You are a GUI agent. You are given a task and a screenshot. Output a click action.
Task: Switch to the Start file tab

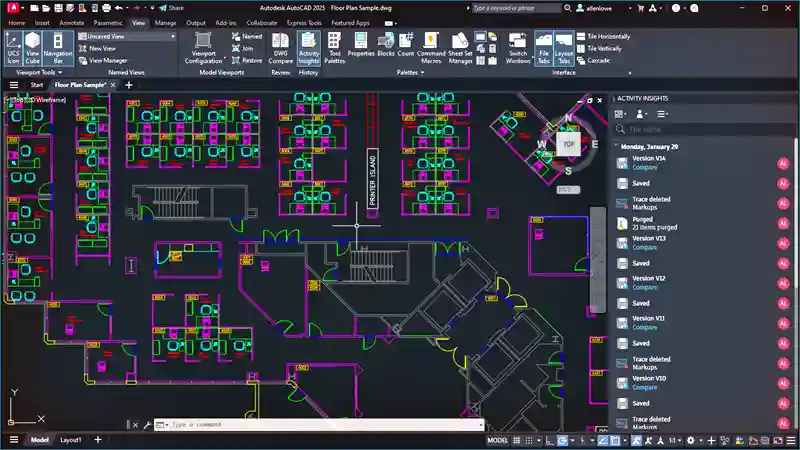37,85
